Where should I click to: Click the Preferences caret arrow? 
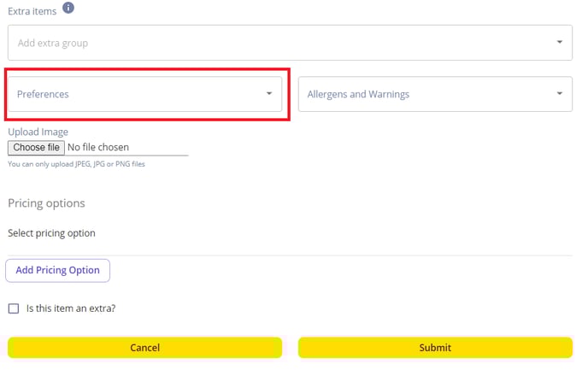pos(269,93)
